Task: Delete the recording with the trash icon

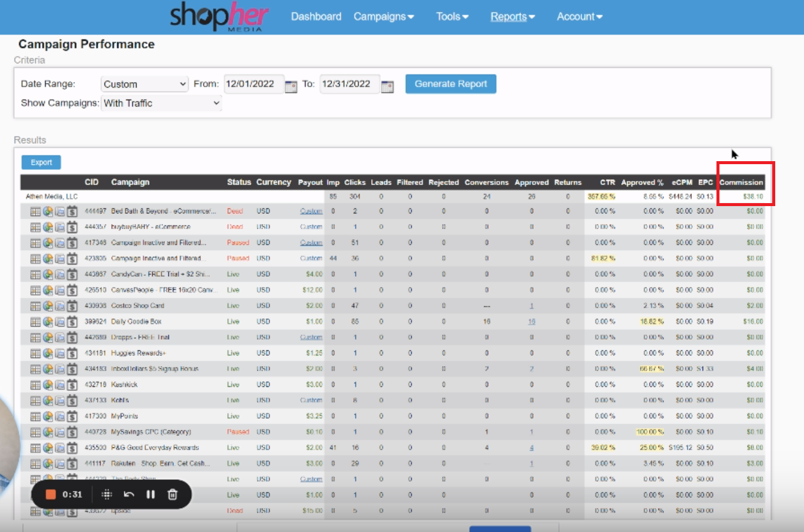Action: [x=173, y=494]
